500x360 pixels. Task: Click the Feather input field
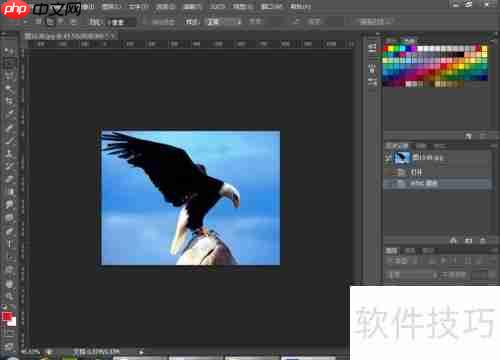pyautogui.click(x=122, y=22)
